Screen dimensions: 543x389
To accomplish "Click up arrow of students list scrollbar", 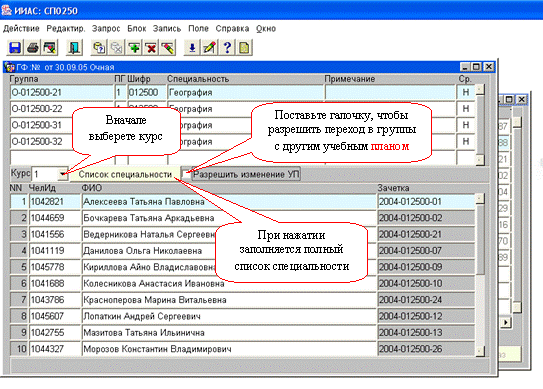I will (x=480, y=198).
